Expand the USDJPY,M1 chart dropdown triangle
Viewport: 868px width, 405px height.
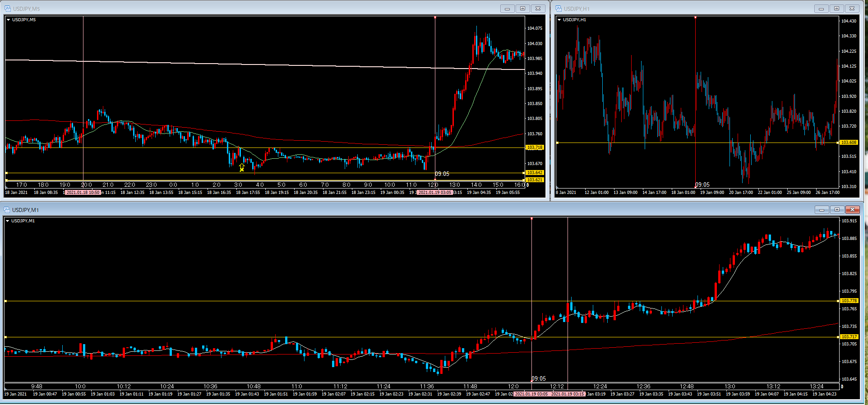[x=7, y=221]
